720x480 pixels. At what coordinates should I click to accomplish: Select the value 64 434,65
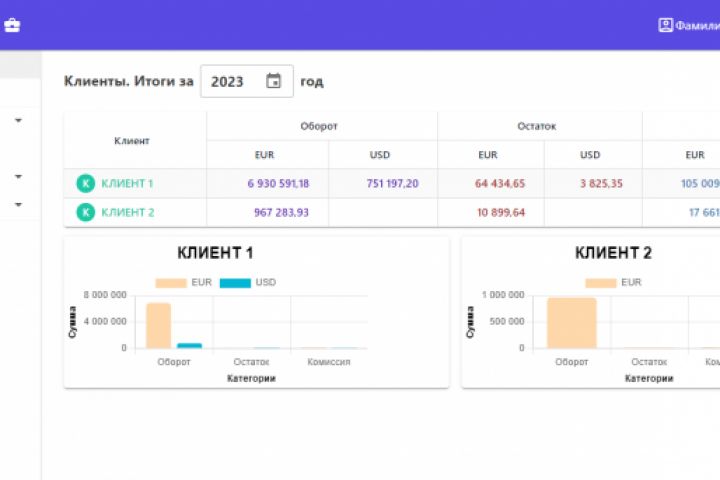click(500, 183)
